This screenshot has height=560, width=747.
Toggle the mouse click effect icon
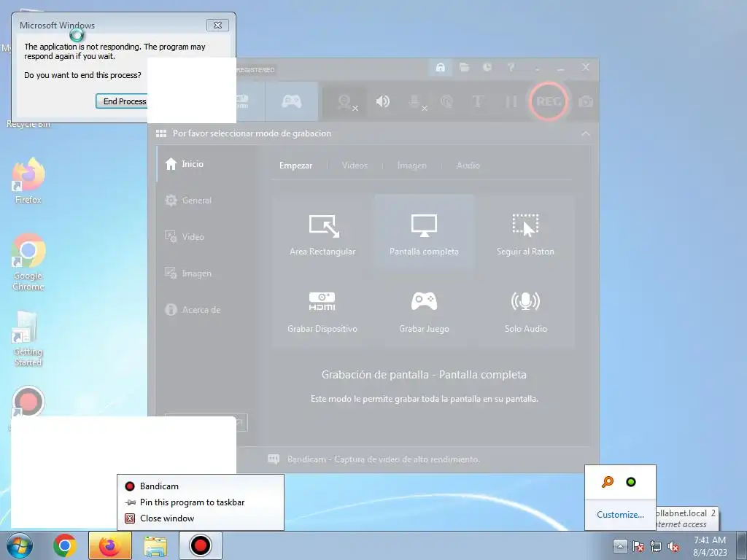coord(446,101)
